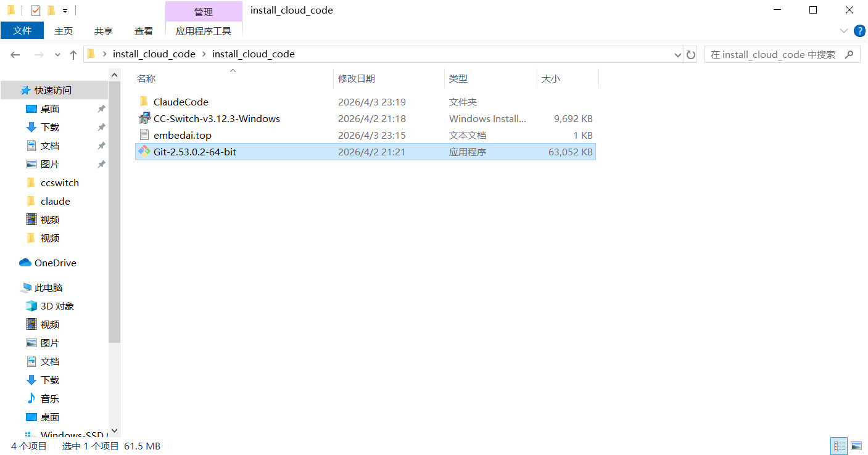Switch to the 查看 ribbon tab
Screen dimensions: 868x455
[144, 31]
